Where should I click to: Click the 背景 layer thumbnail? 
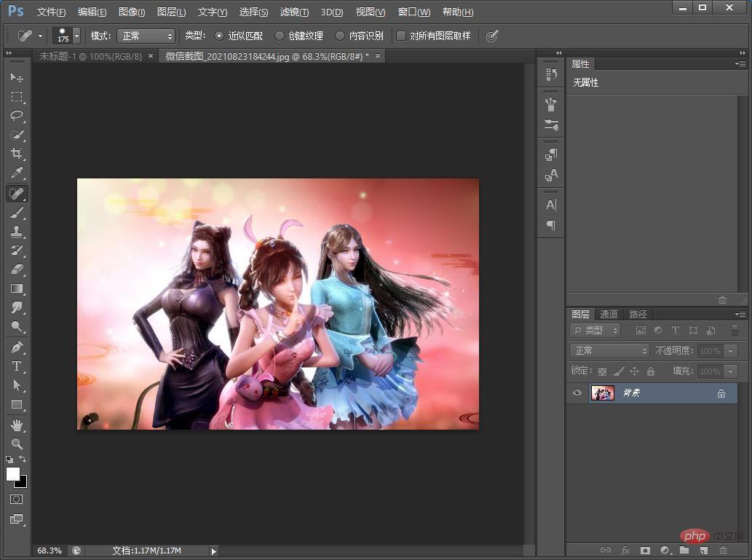(x=602, y=393)
